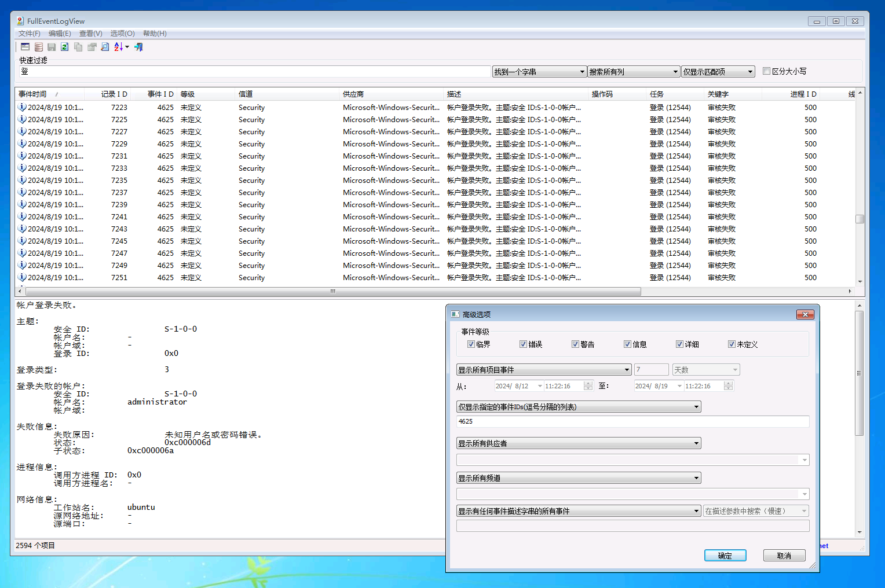Click the copy selected items toolbar icon
Viewport: 885px width, 588px height.
[78, 47]
